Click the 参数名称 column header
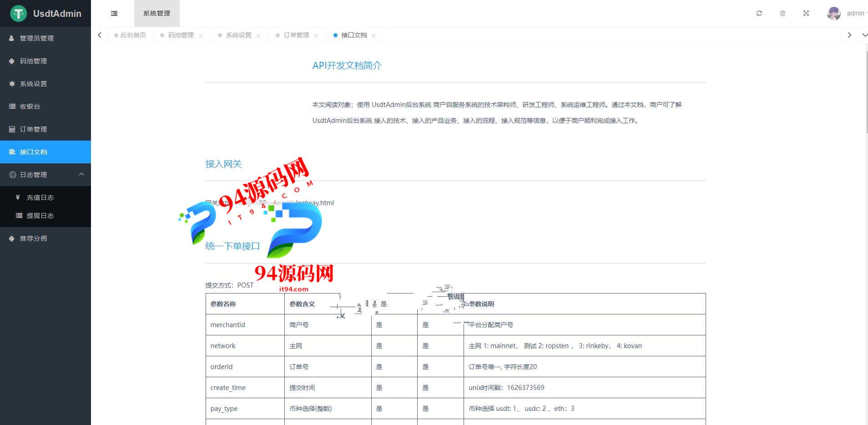868x425 pixels. [x=245, y=304]
